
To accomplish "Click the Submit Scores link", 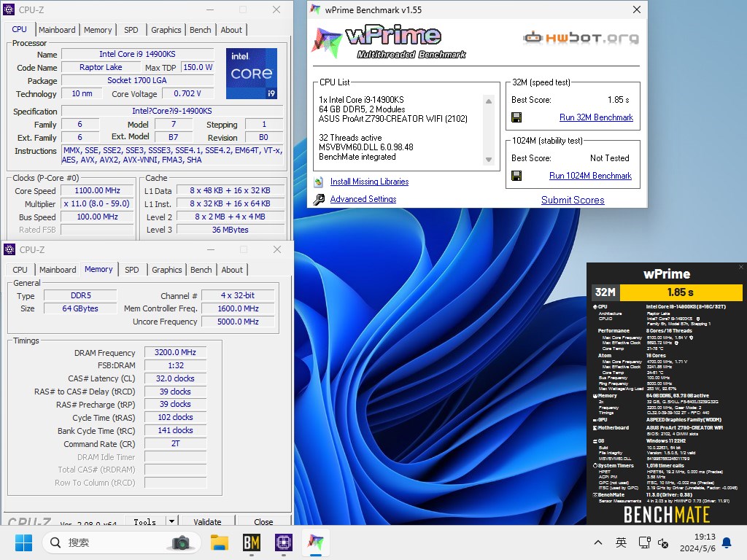I will (x=573, y=200).
